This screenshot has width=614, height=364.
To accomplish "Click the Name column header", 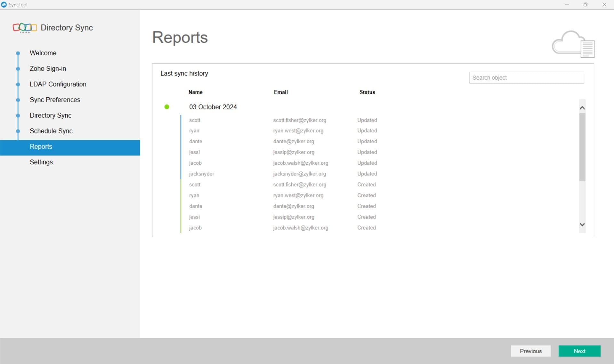I will coord(195,92).
